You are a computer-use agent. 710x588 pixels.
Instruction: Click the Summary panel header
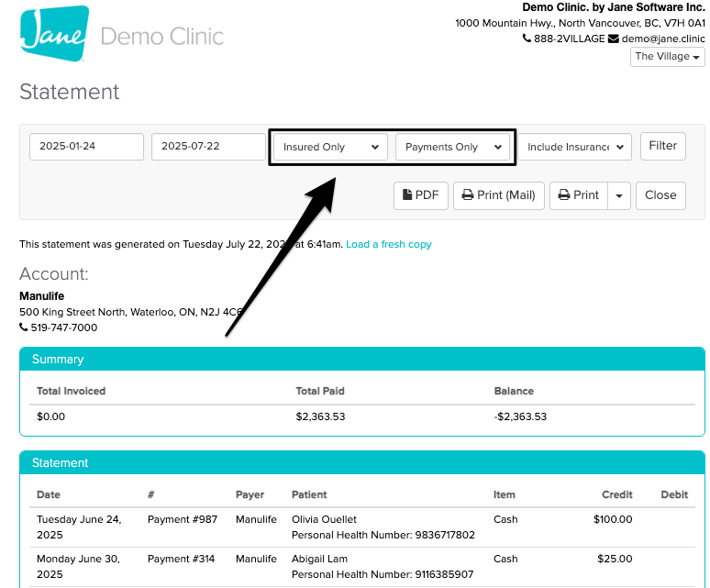[x=362, y=360]
